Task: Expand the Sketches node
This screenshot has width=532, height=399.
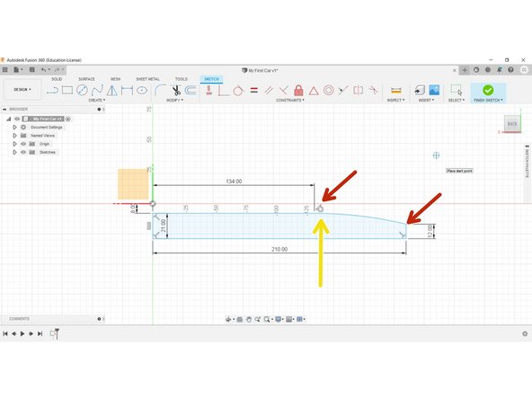Action: click(x=14, y=152)
